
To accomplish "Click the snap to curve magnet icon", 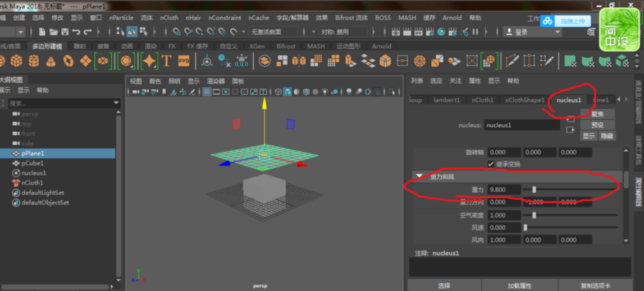I will pyautogui.click(x=188, y=31).
